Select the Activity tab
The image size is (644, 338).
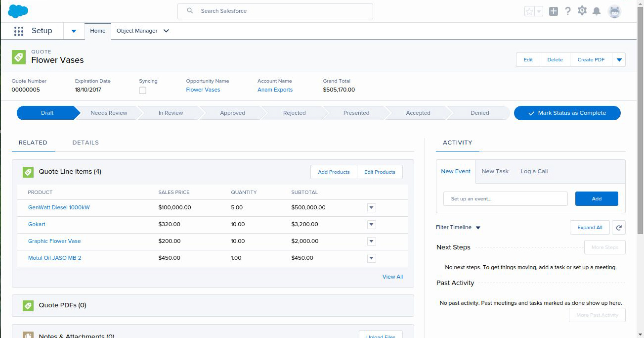[458, 143]
